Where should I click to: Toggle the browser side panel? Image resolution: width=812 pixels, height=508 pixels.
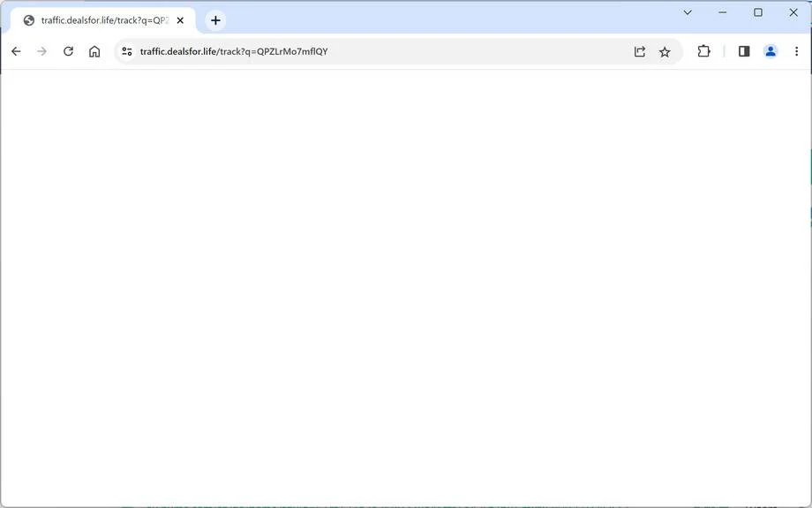[744, 51]
